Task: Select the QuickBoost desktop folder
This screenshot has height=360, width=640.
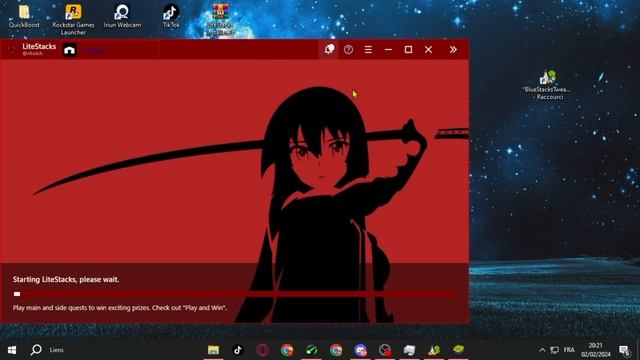Action: tap(24, 16)
